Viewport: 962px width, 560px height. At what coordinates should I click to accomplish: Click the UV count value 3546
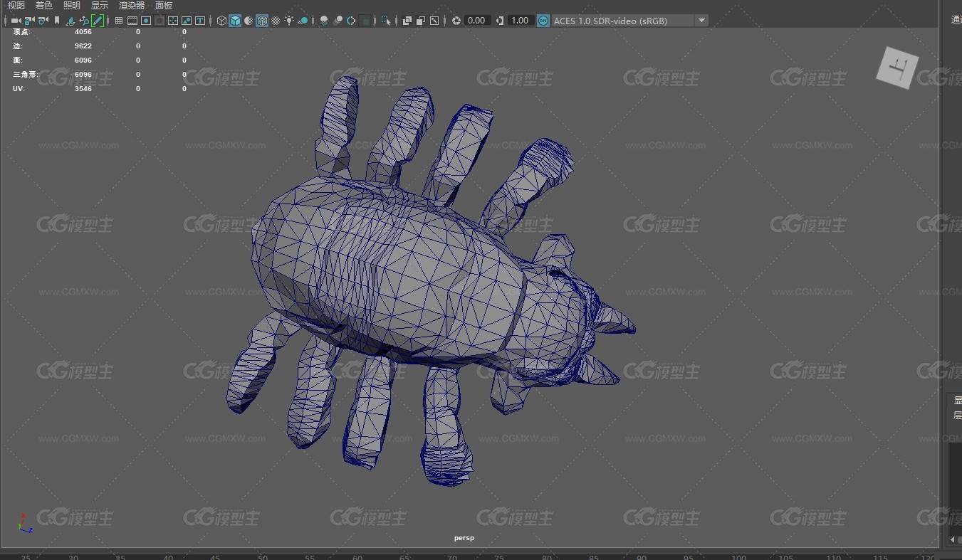pyautogui.click(x=83, y=89)
